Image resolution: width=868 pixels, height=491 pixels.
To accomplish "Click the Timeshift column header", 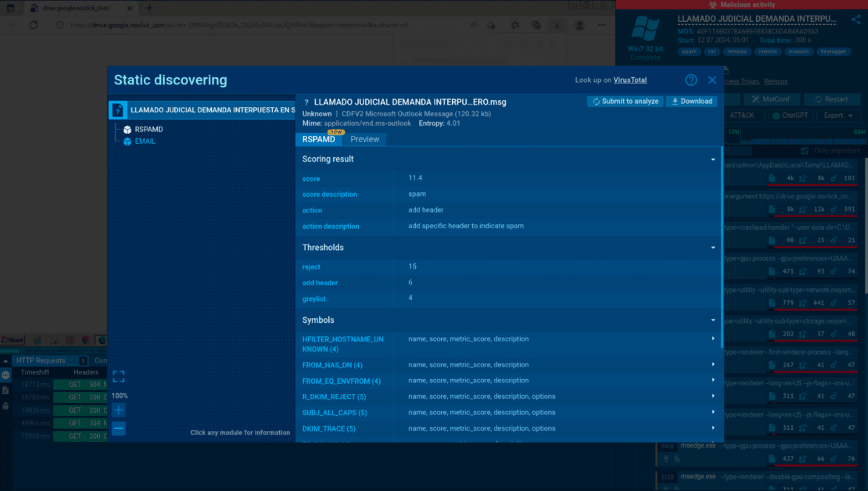I will 35,373.
